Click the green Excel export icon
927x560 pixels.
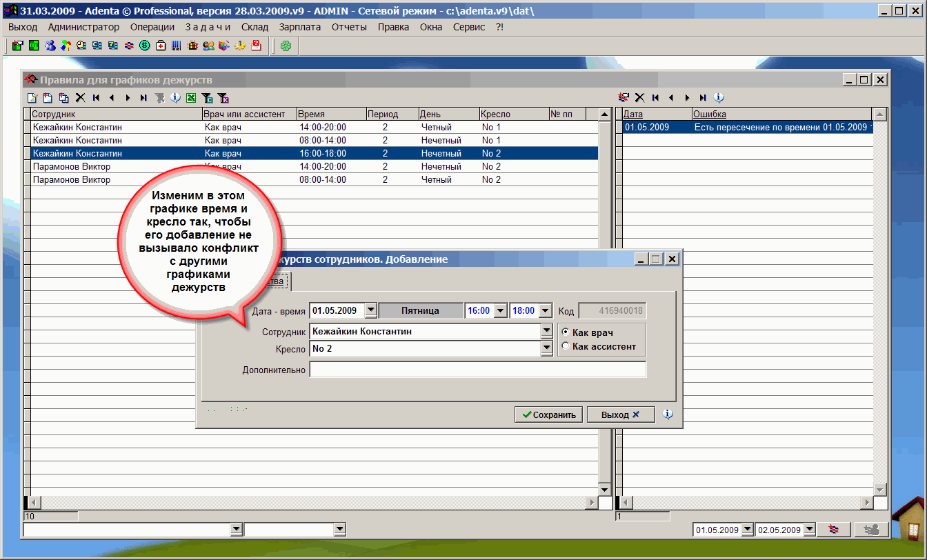(191, 98)
